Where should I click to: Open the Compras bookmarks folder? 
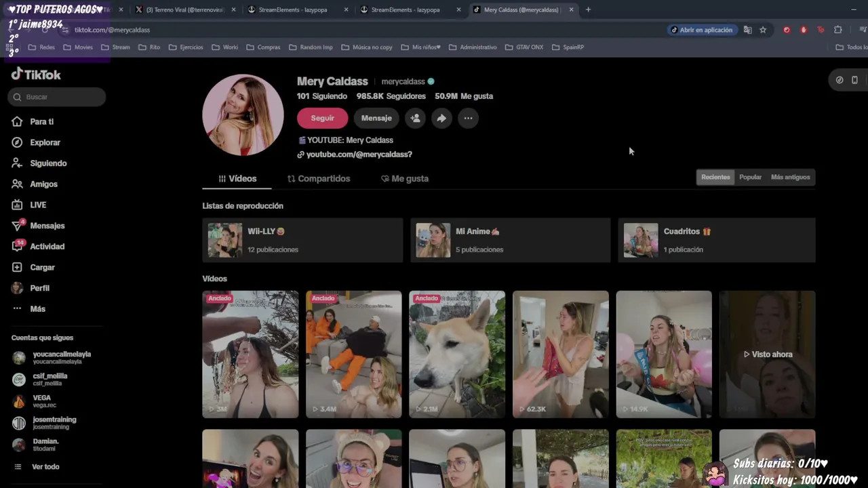coord(263,47)
